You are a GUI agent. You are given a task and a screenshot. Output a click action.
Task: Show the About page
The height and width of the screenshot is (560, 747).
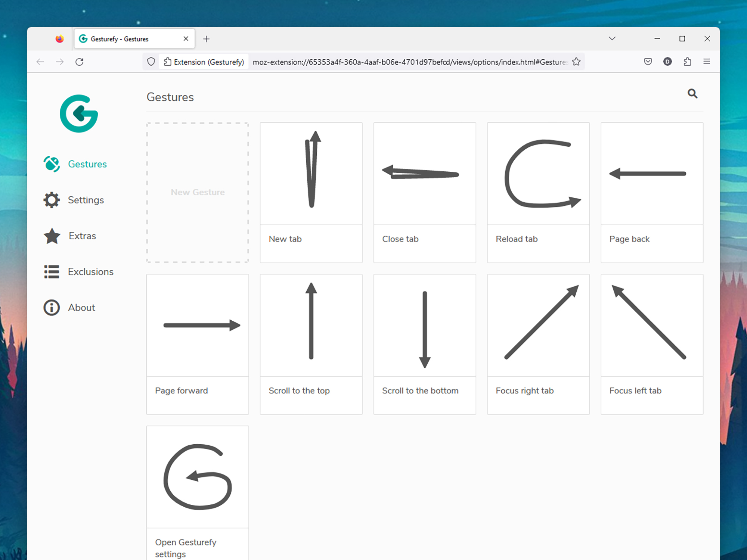(81, 307)
